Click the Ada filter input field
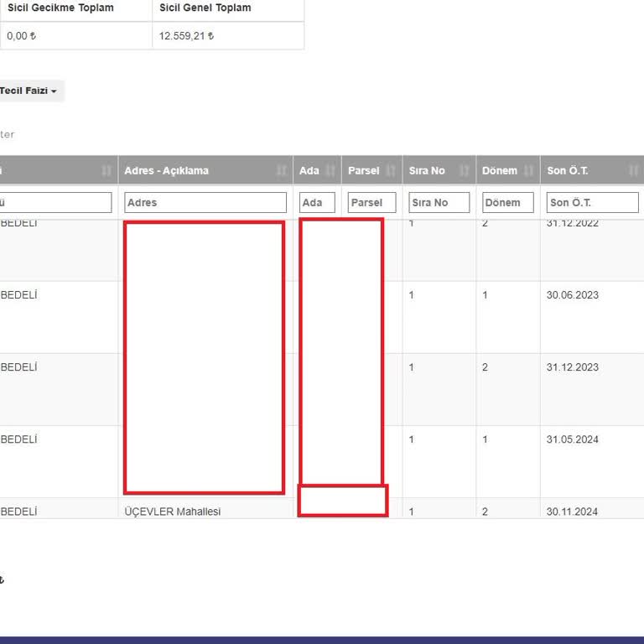Screen dimensions: 644x644 (x=317, y=202)
